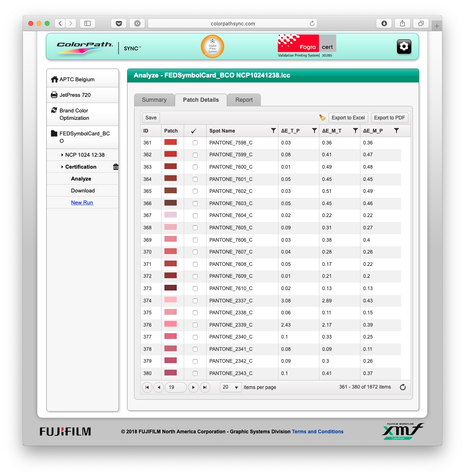Open Safari downloads button
The image size is (465, 476).
(x=384, y=23)
